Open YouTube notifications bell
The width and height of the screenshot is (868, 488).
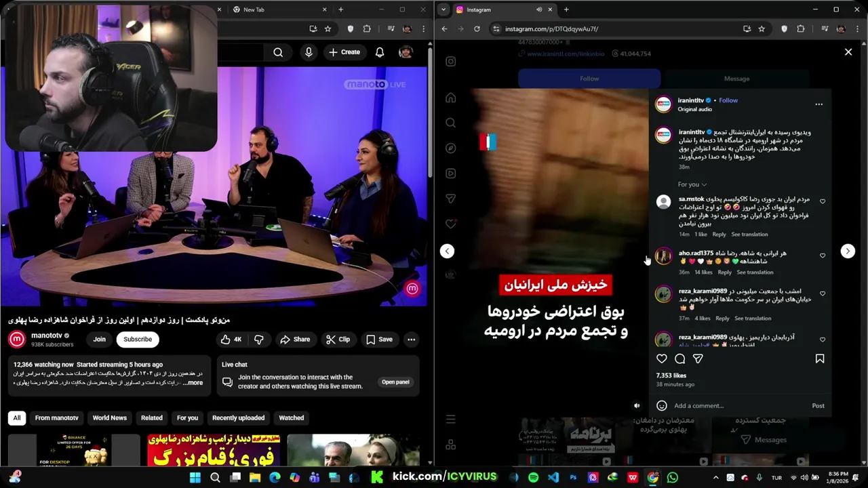point(380,52)
